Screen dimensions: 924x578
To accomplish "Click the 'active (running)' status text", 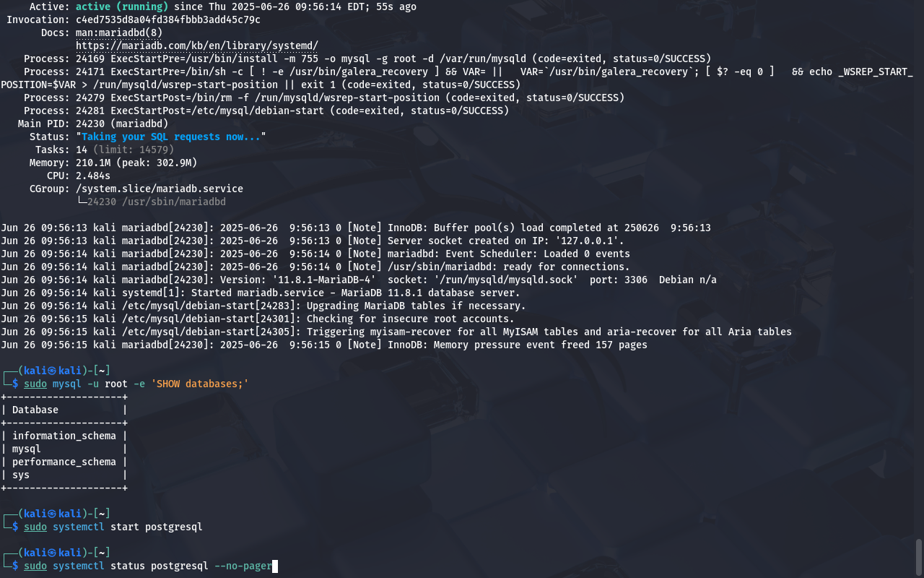I will 122,7.
